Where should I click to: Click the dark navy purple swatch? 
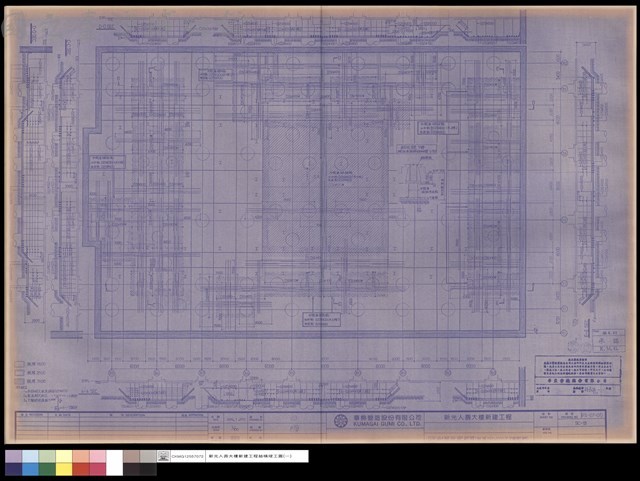(13, 469)
